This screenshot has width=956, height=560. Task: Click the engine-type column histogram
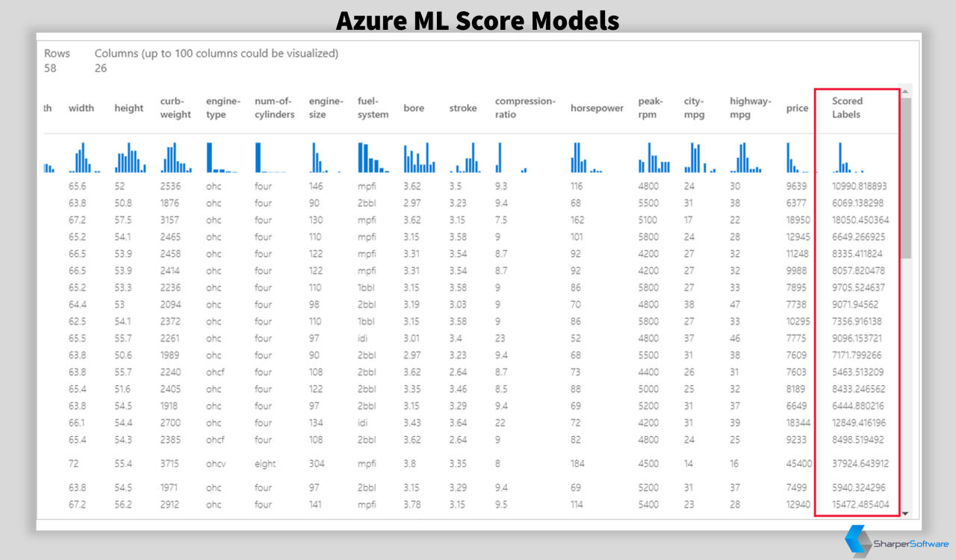[222, 158]
